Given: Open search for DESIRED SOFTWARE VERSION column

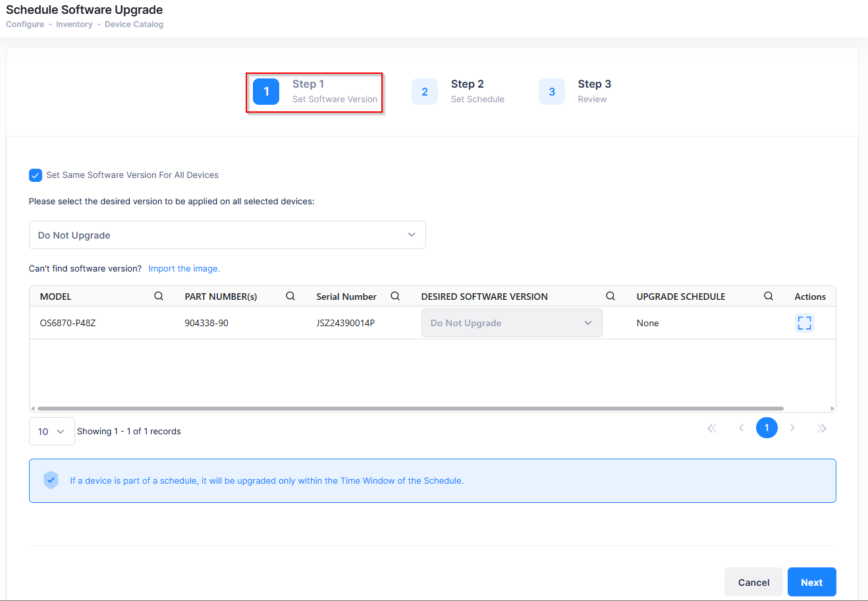Looking at the screenshot, I should click(x=610, y=297).
